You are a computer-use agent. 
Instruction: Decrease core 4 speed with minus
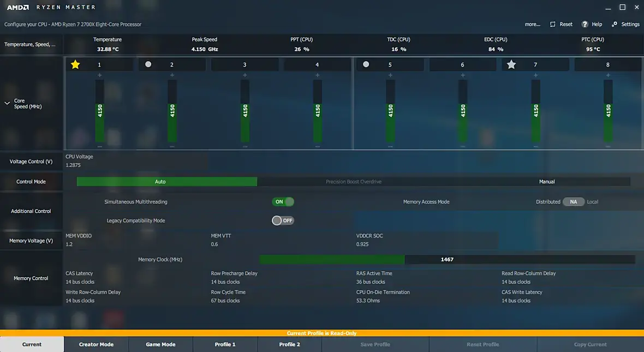coord(318,146)
